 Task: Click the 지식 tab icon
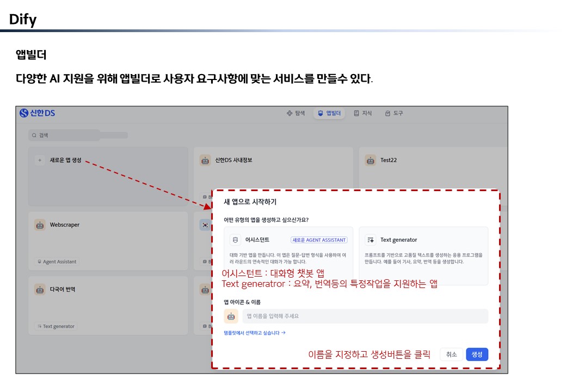356,113
